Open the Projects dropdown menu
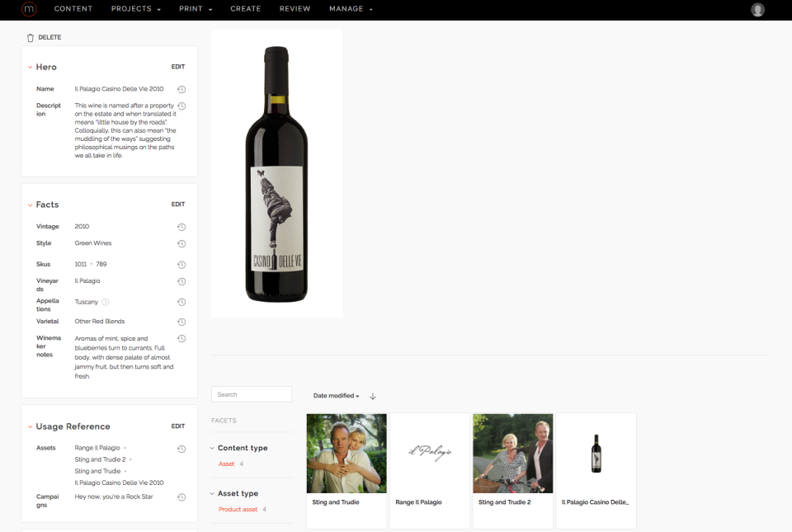The height and width of the screenshot is (532, 792). 136,8
